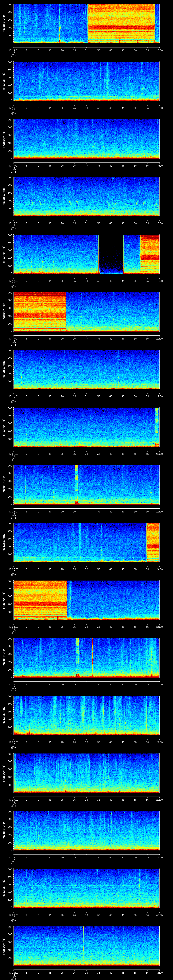Click the '17:15:00' start time label
173x980 pixels.
tap(14, 108)
